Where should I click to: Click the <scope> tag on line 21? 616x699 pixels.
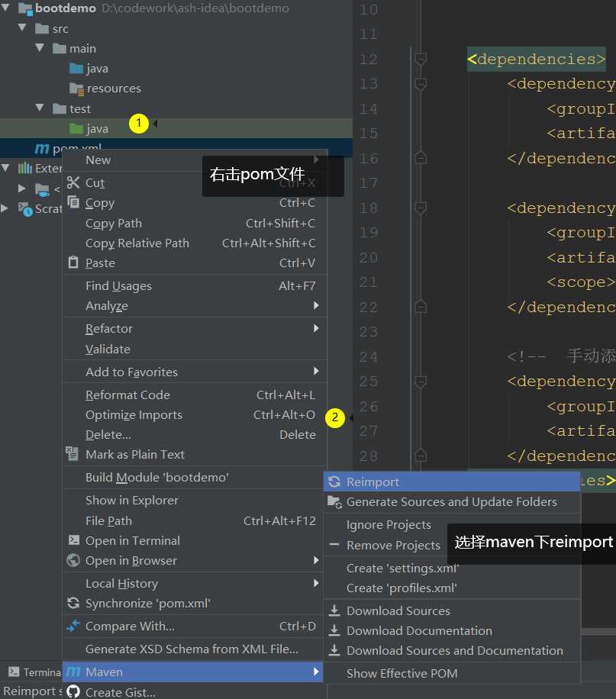point(581,282)
